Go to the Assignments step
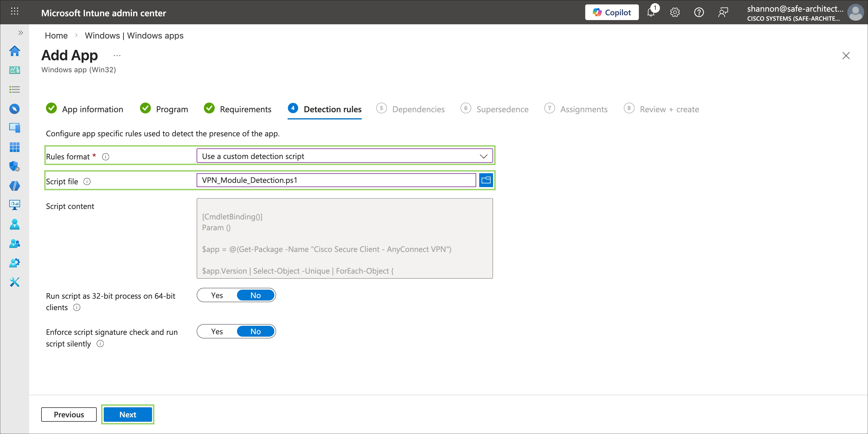The width and height of the screenshot is (868, 434). (576, 109)
